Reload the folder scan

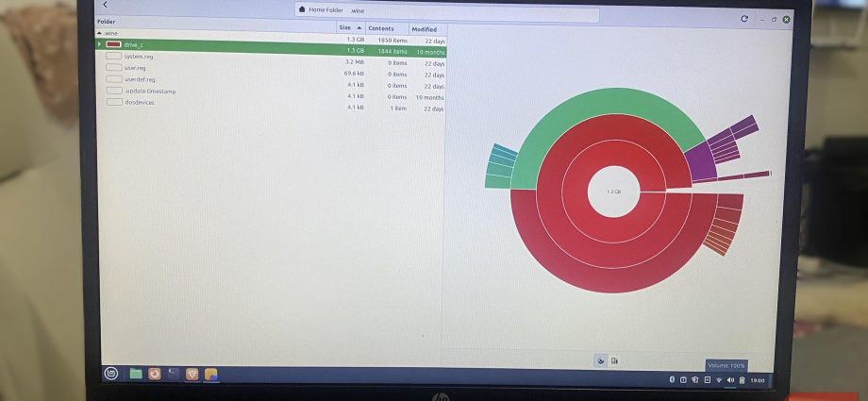click(x=744, y=19)
